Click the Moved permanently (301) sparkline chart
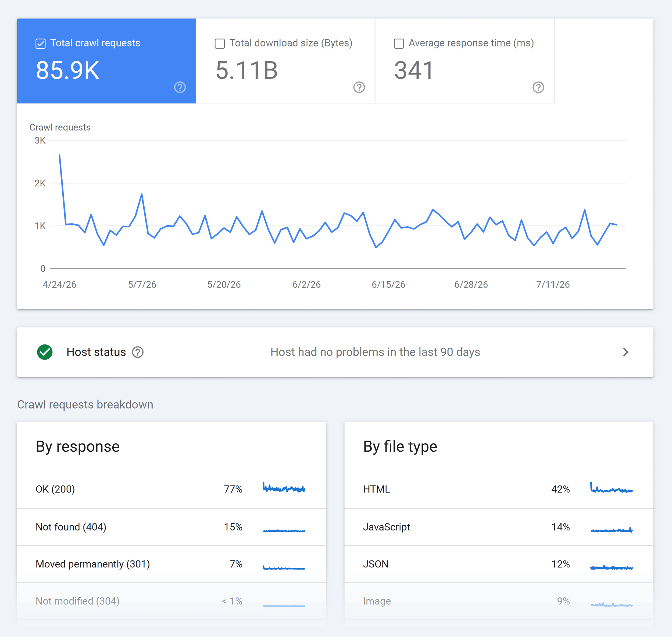Screen dimensions: 672x637 (284, 567)
